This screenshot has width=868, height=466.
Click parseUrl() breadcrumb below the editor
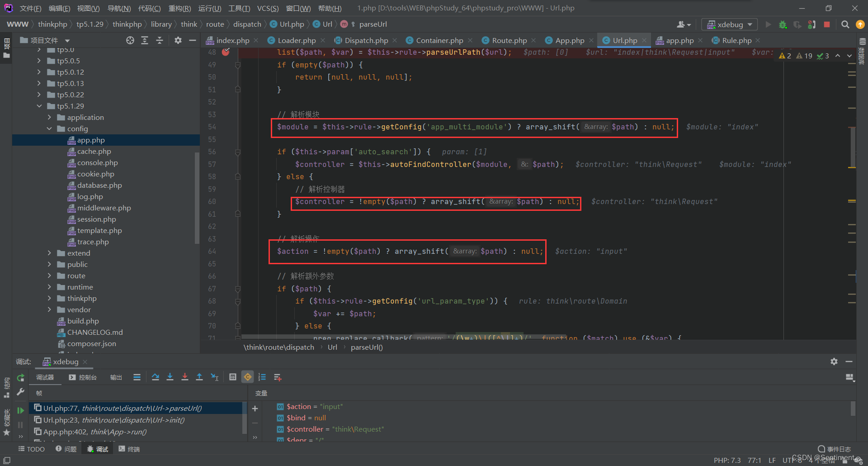click(x=367, y=347)
